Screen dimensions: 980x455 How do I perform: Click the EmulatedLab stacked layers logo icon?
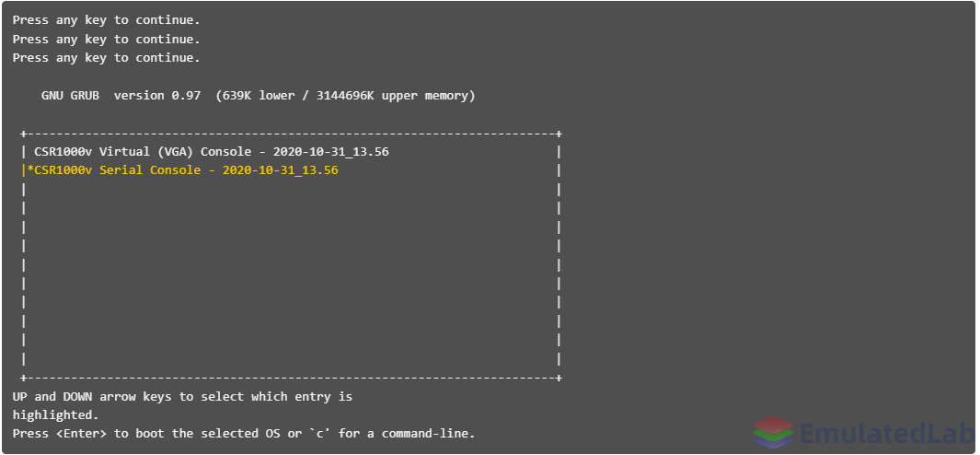773,433
